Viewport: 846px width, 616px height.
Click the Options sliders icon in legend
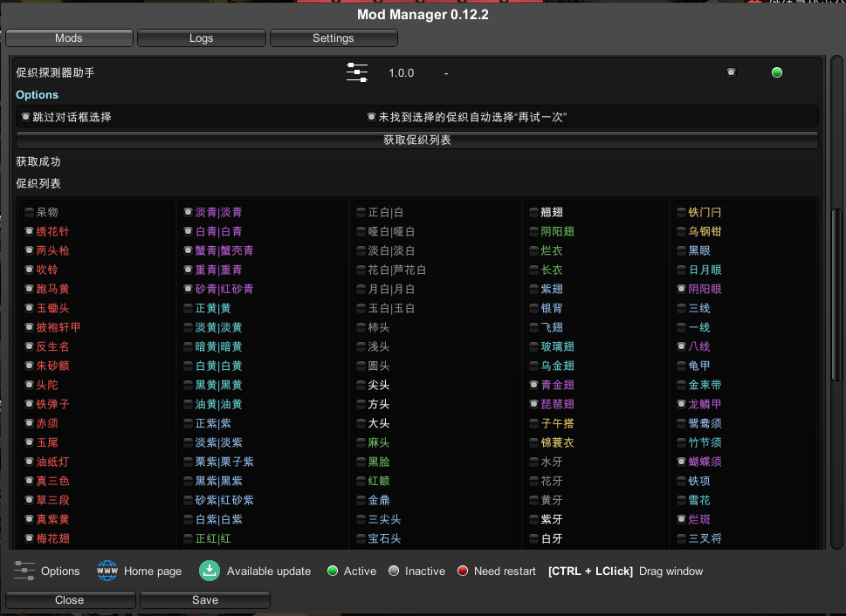[x=24, y=571]
